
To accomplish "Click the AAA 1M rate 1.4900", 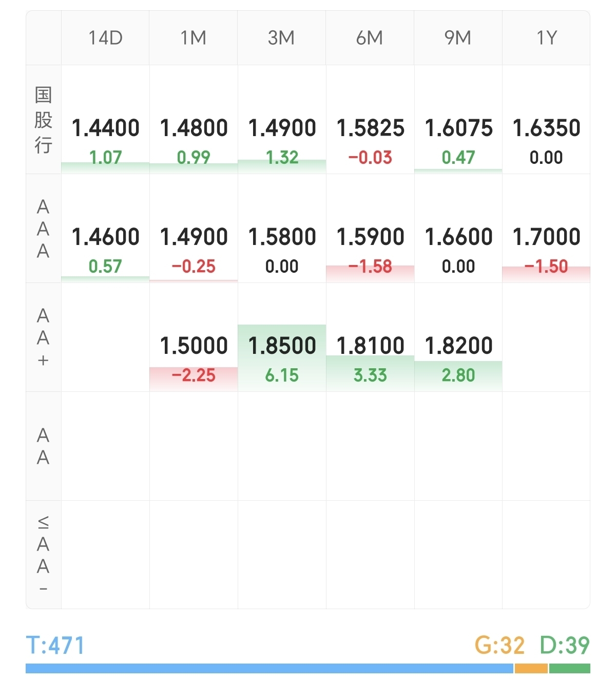I will (194, 237).
